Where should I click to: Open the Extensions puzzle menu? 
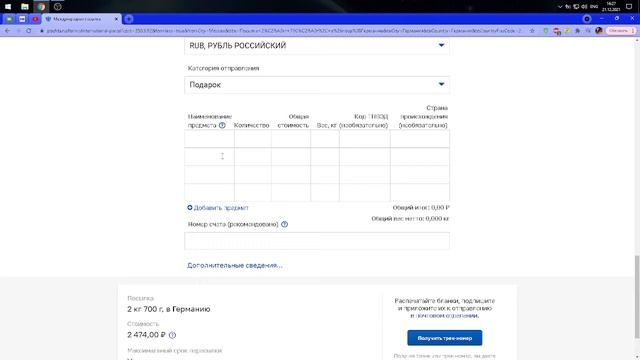pos(578,31)
